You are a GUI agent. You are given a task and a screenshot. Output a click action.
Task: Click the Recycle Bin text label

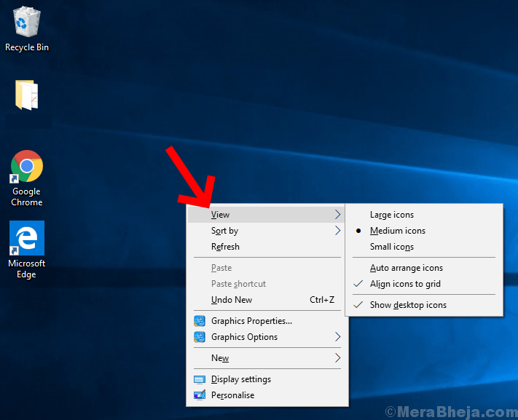pyautogui.click(x=27, y=47)
